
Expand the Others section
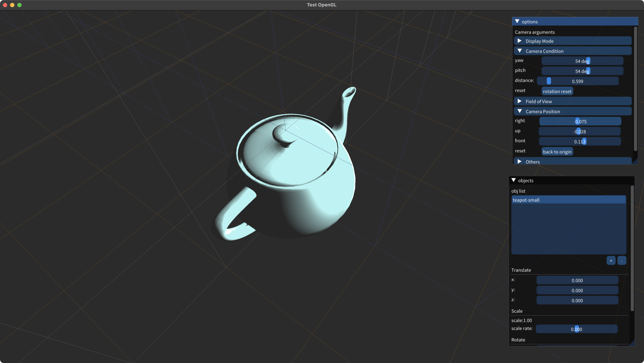click(519, 162)
